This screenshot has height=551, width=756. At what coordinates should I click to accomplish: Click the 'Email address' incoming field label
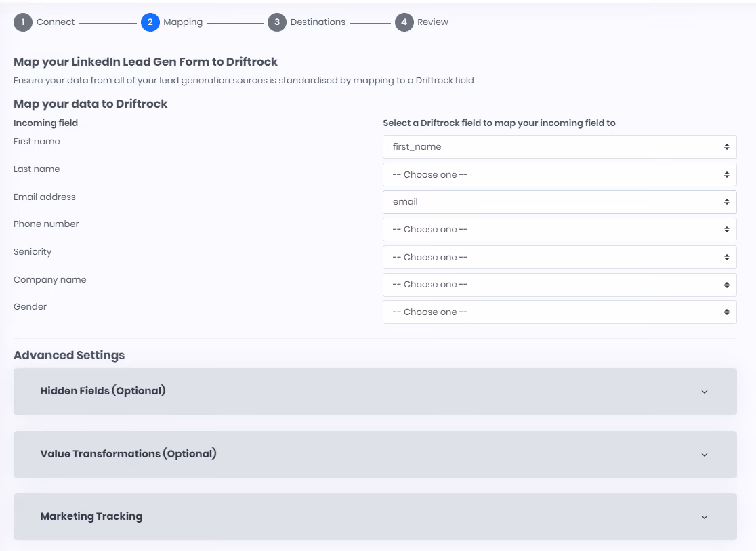click(x=44, y=197)
